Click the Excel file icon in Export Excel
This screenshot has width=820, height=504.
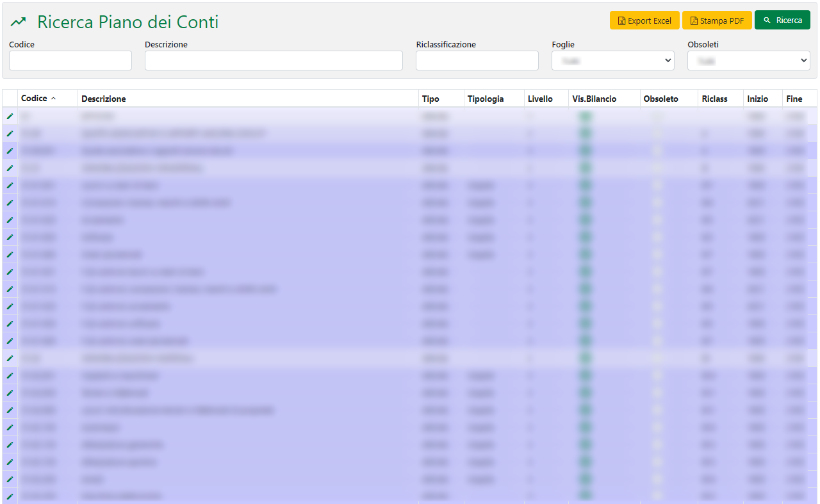tap(621, 21)
